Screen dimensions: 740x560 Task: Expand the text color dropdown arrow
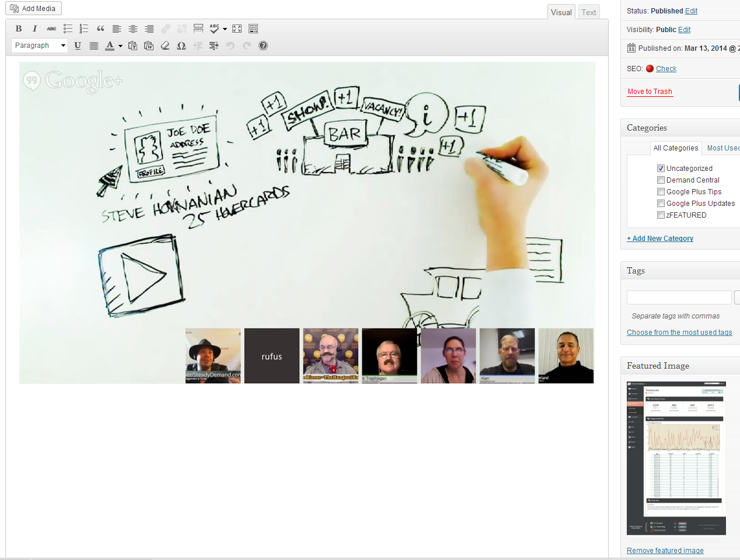coord(121,45)
